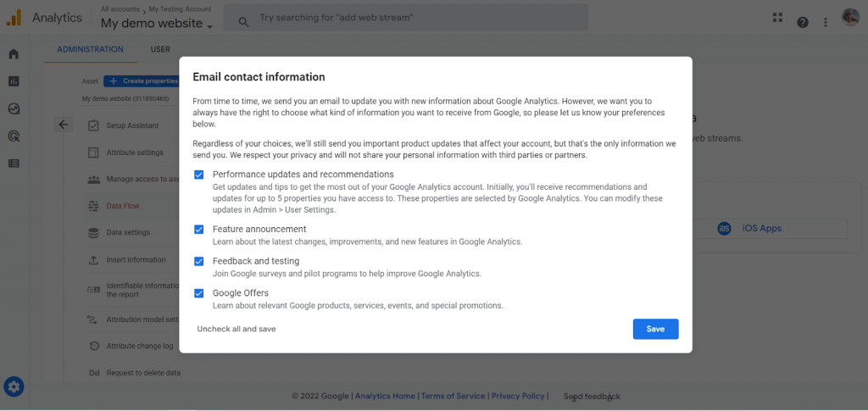Click the Data Flow streams icon

click(93, 206)
